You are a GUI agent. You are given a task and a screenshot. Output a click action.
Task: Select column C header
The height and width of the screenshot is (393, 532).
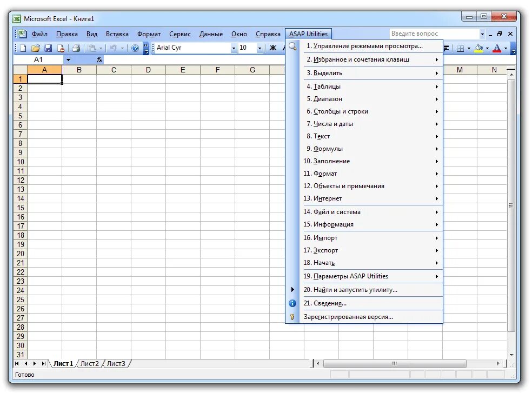coord(114,70)
